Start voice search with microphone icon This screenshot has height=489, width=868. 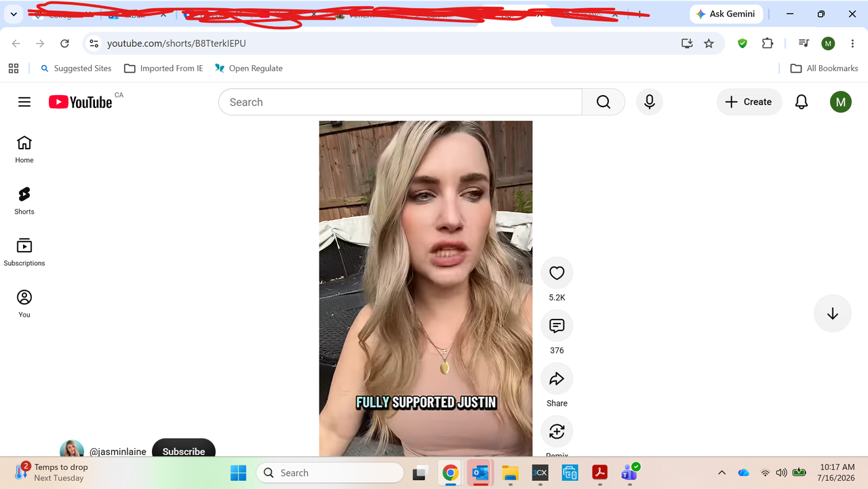(x=650, y=102)
